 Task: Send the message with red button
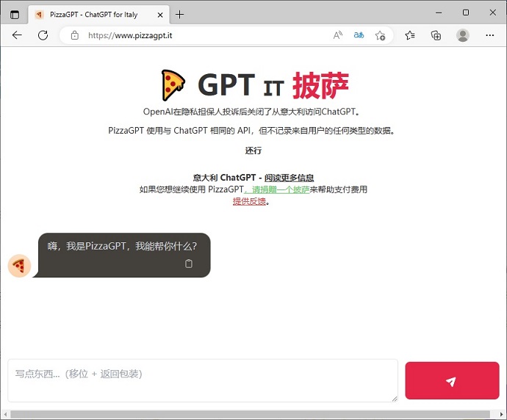[x=452, y=380]
